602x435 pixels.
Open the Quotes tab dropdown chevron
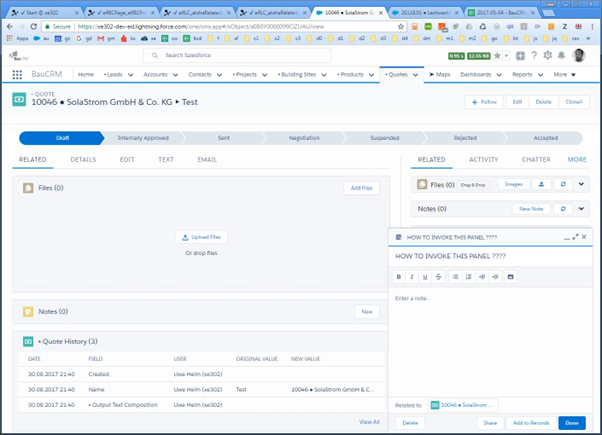click(x=415, y=75)
